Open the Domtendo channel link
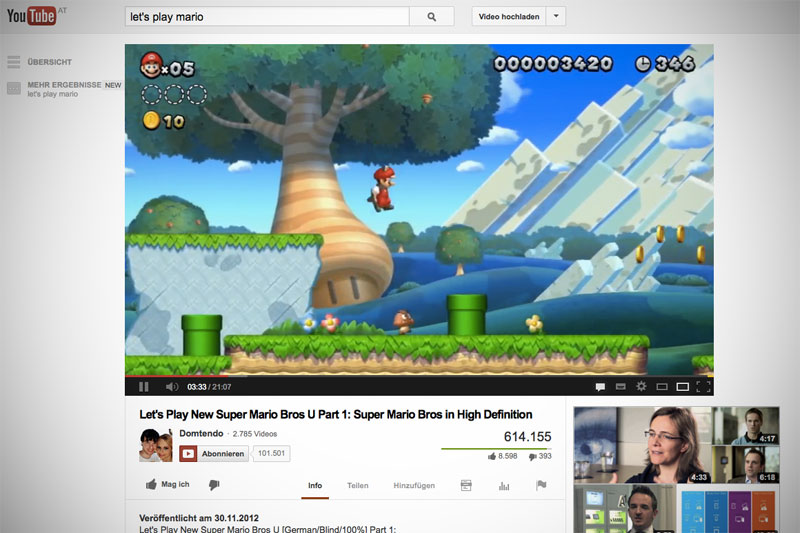The height and width of the screenshot is (533, 800). (x=201, y=433)
